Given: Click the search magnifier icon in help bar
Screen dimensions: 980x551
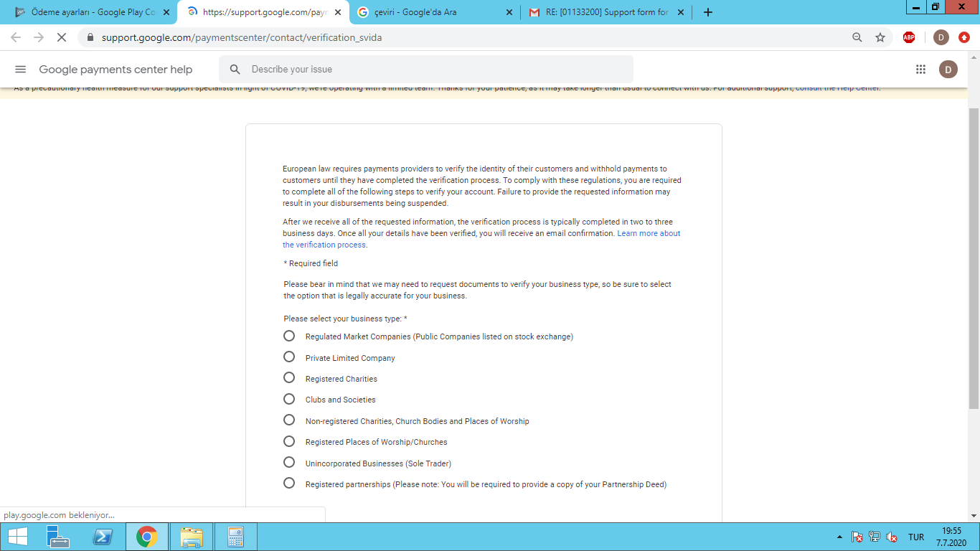Looking at the screenshot, I should click(235, 70).
